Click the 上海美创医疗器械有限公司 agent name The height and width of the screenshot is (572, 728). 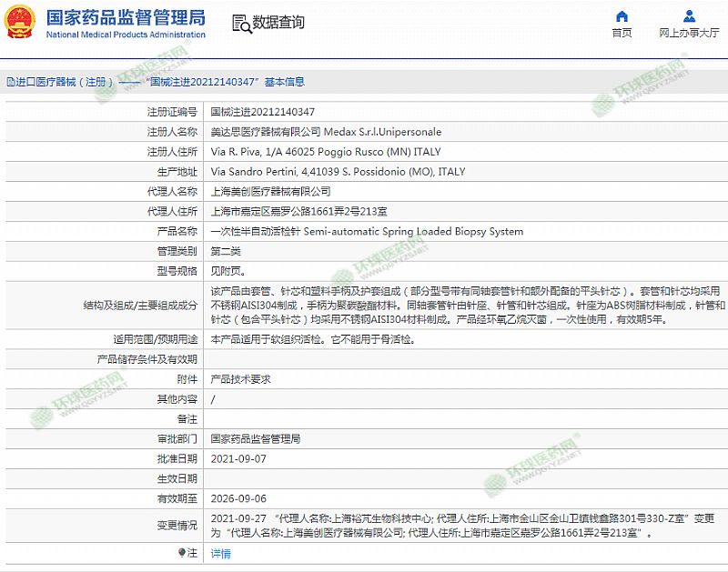click(x=270, y=192)
